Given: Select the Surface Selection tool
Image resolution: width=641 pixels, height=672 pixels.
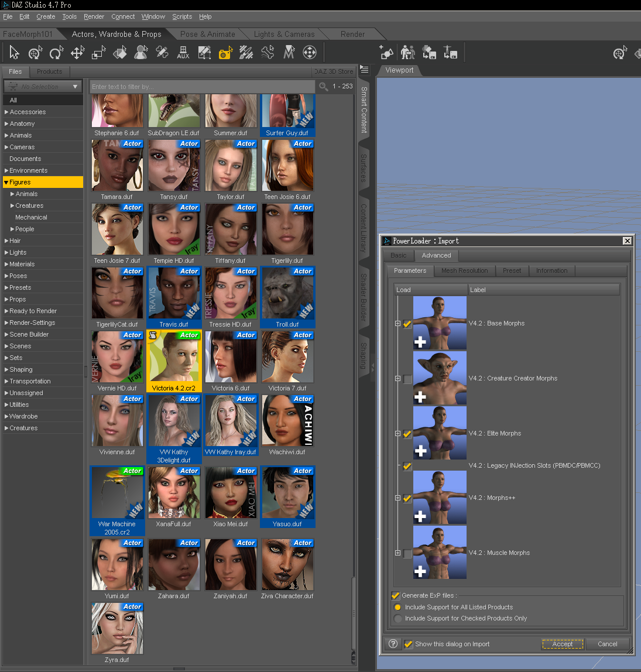Looking at the screenshot, I should [119, 53].
